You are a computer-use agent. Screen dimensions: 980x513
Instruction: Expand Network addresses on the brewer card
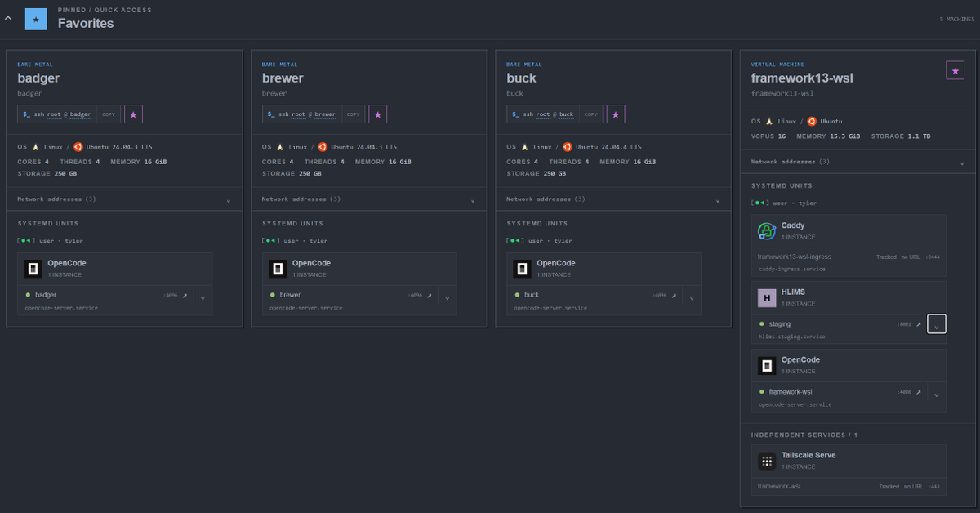coord(369,199)
